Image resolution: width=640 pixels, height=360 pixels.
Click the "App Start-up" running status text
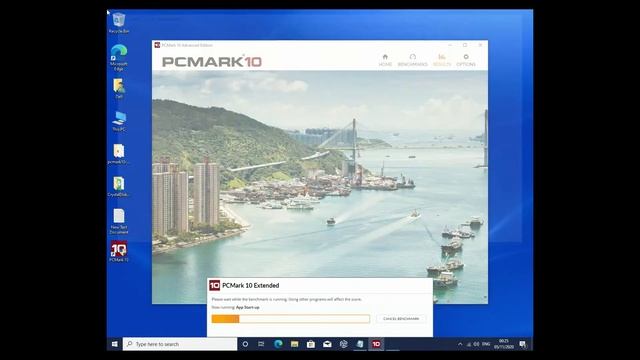point(247,307)
